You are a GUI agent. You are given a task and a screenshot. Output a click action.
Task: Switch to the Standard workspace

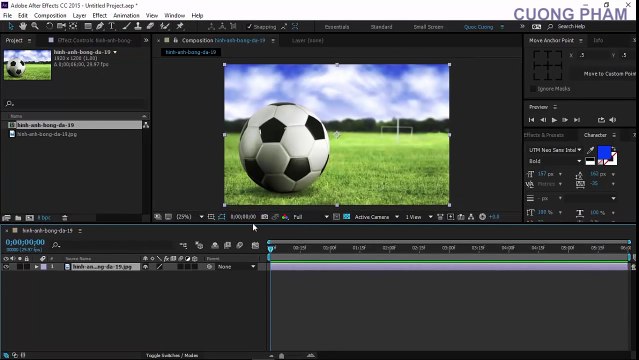tap(381, 27)
